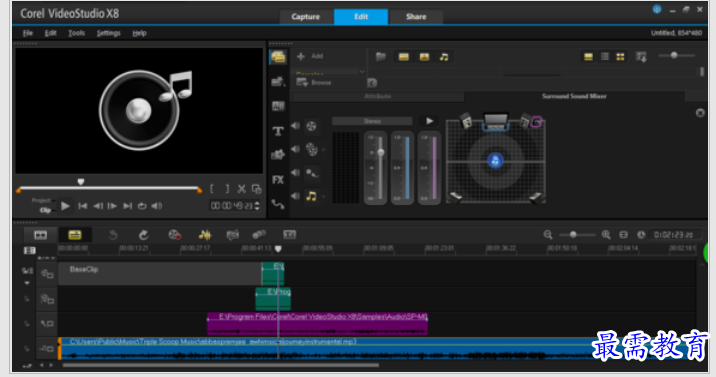Open the Motion Tracking toolbar icon
The image size is (716, 377).
tap(259, 235)
